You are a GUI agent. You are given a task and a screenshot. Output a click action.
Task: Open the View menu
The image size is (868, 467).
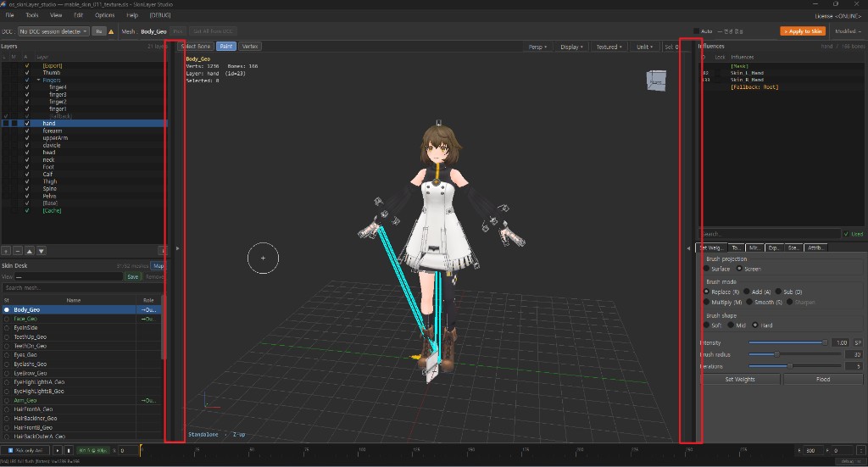coord(56,15)
